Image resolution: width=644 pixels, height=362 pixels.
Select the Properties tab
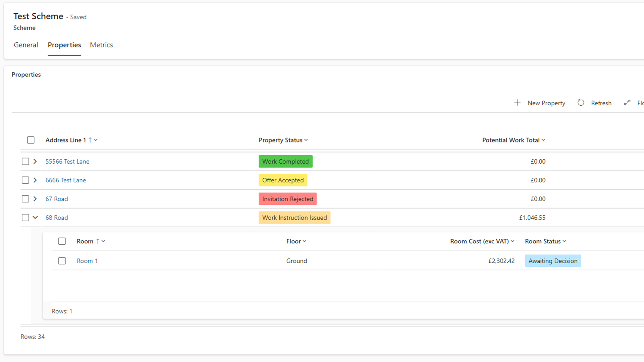coord(64,45)
